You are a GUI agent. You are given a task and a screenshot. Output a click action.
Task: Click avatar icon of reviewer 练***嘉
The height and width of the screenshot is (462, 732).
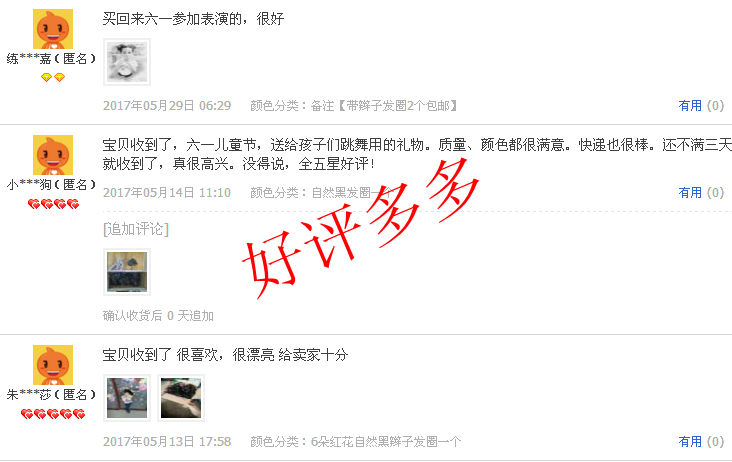(x=53, y=29)
